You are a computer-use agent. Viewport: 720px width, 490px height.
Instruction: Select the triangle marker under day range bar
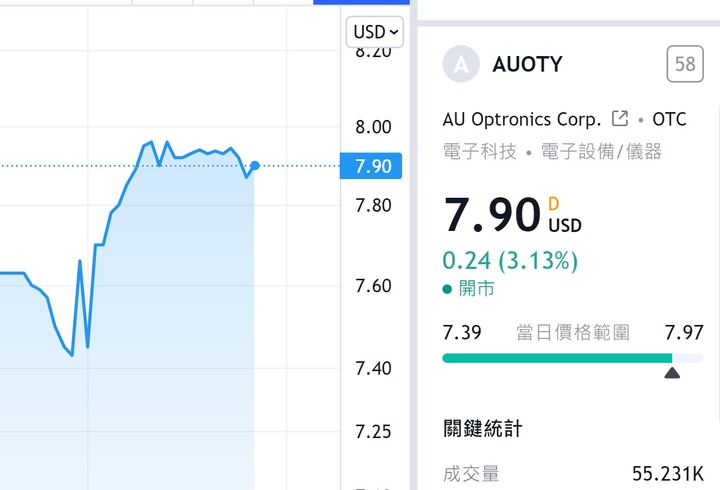pos(672,372)
